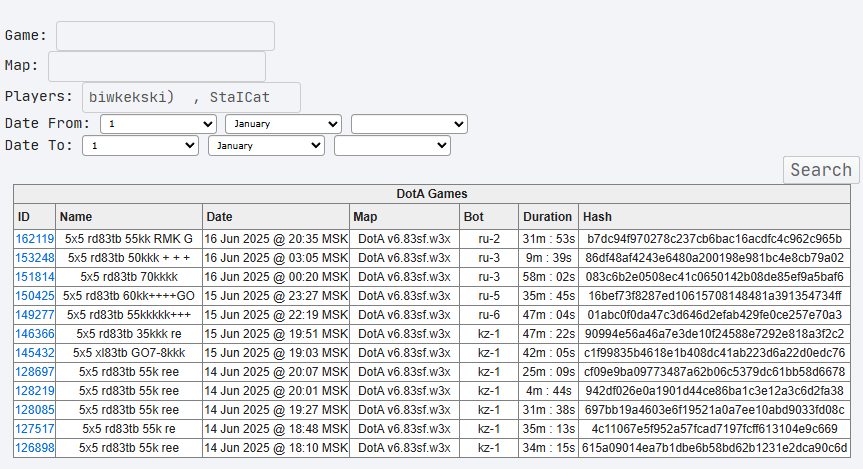Screen dimensions: 863x469
Task: Click date '14 Jun 2025 @ 18:10 MSK'
Action: coord(276,448)
